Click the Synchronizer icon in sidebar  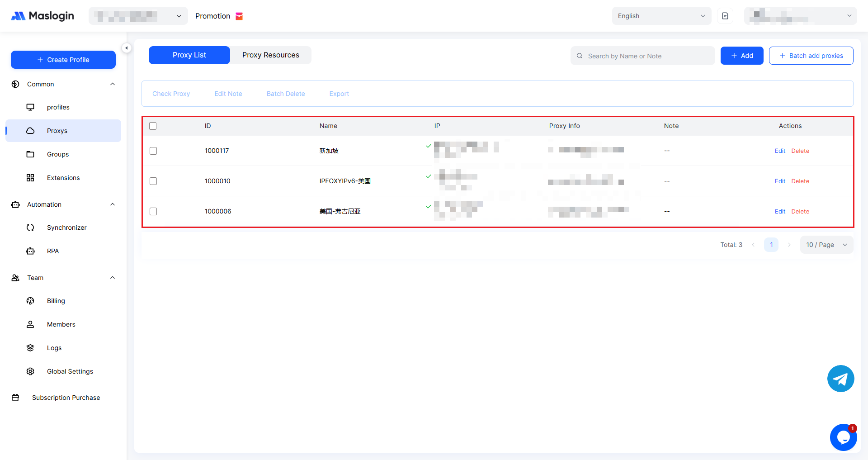[x=30, y=228]
